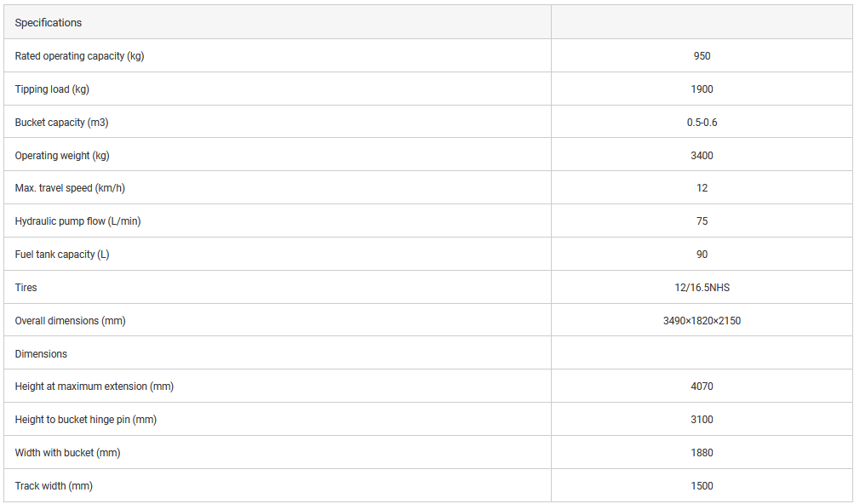Screen dimensions: 854x504
Task: Select the Height to bucket hinge pin label
Action: point(86,420)
